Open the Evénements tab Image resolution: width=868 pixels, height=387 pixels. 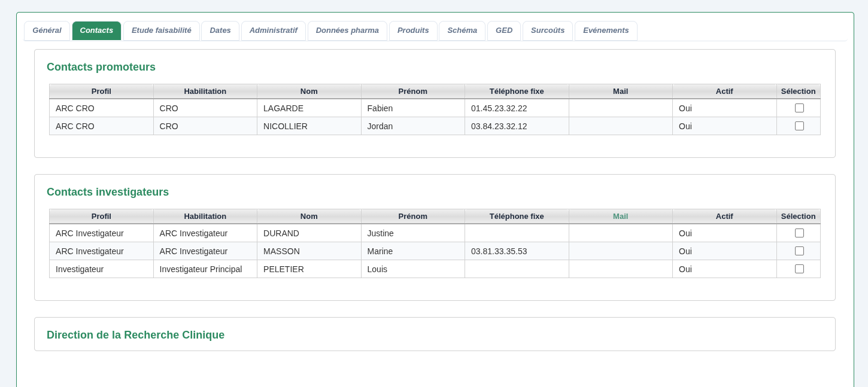point(606,31)
